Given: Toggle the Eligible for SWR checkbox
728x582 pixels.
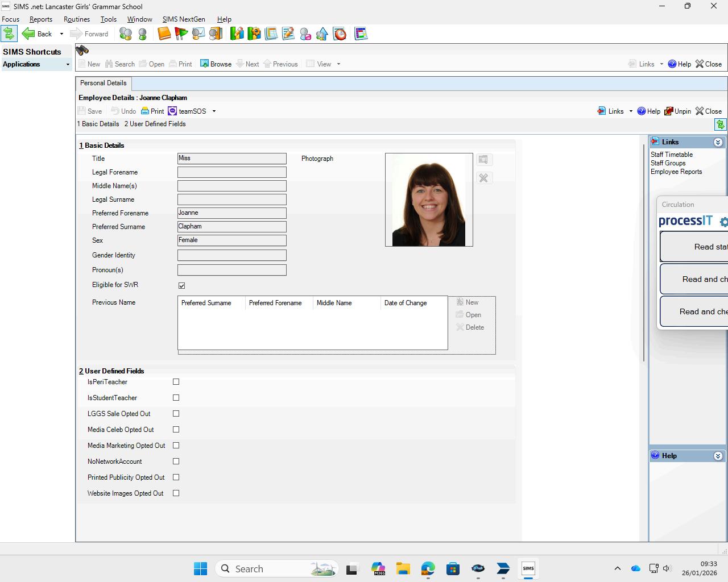Looking at the screenshot, I should coord(181,285).
